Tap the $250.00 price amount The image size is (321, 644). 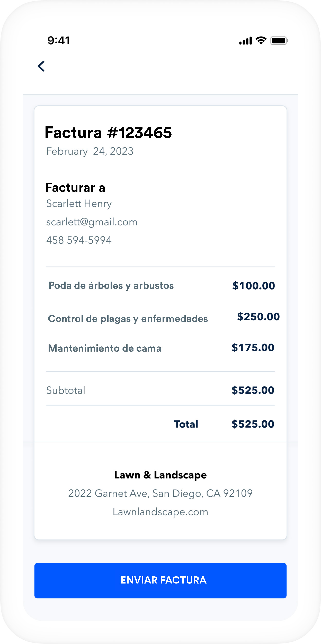coord(258,317)
